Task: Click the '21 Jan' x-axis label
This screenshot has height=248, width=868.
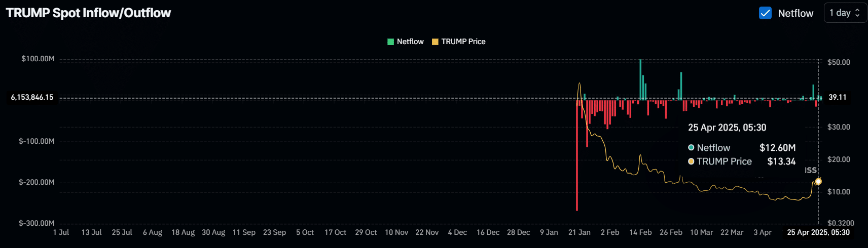Action: 580,232
